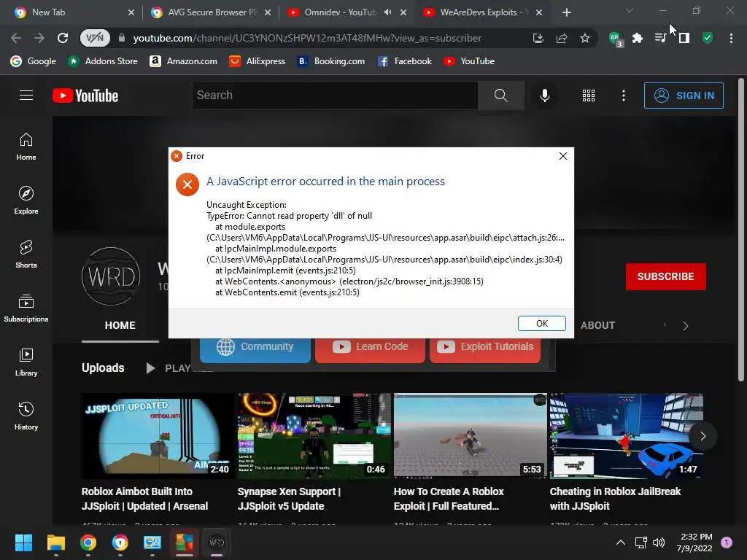Switch to the New Tab browser tab

click(x=75, y=12)
